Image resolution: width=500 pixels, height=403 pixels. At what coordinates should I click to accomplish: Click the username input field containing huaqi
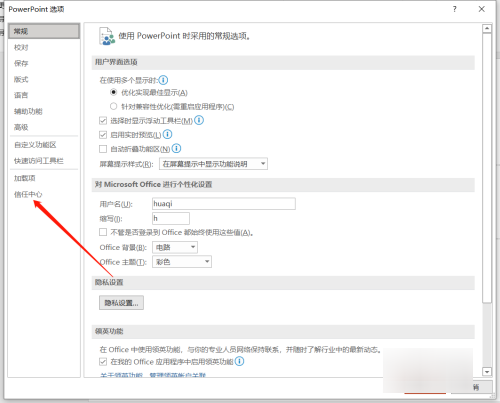[x=224, y=204]
